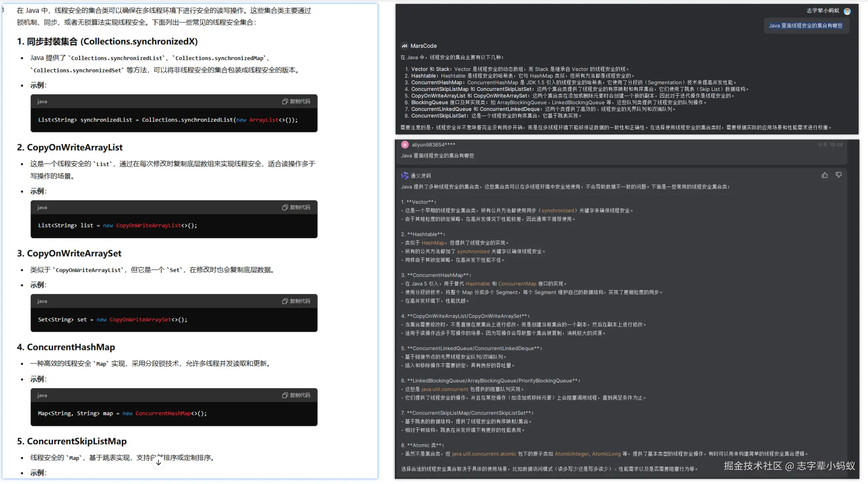Click the highlighted HashMap keyword
Viewport: 868px width, 484px height.
pyautogui.click(x=433, y=243)
